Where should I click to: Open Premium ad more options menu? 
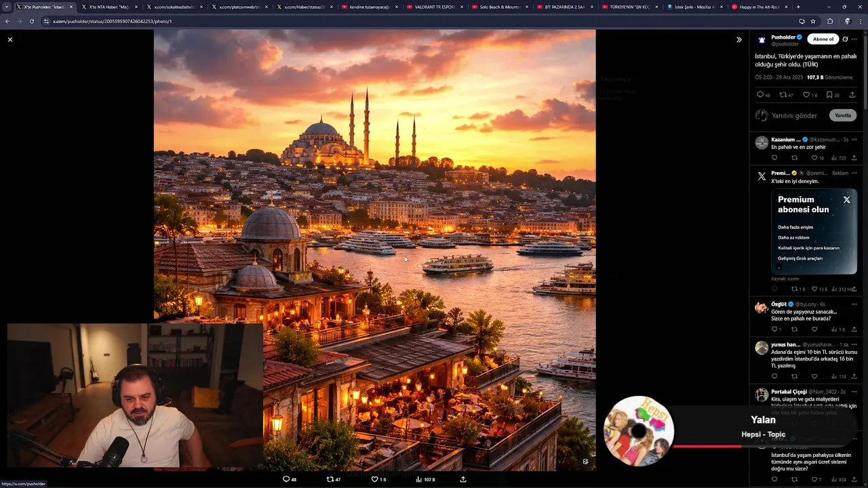coord(854,173)
